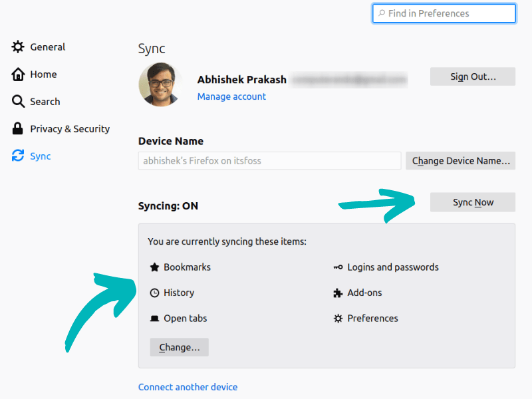Open the General preferences section

pyautogui.click(x=47, y=47)
